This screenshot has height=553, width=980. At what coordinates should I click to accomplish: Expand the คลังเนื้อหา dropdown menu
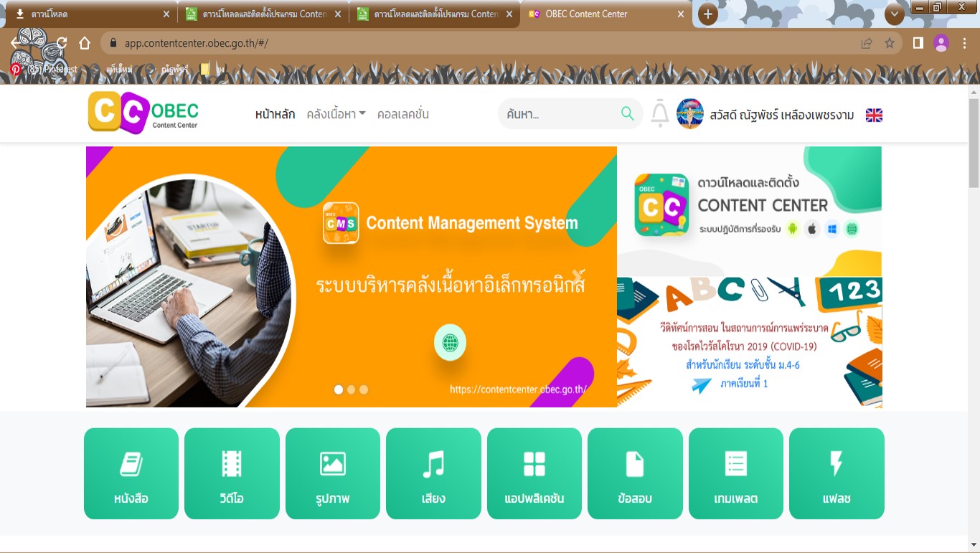coord(336,114)
